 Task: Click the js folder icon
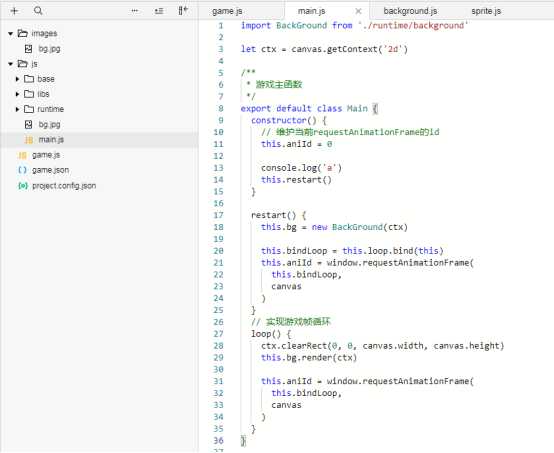click(23, 64)
